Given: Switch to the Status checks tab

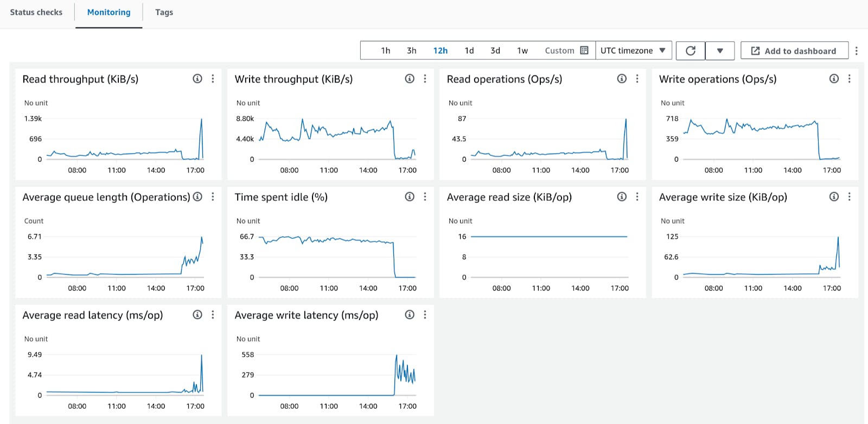Looking at the screenshot, I should (36, 12).
